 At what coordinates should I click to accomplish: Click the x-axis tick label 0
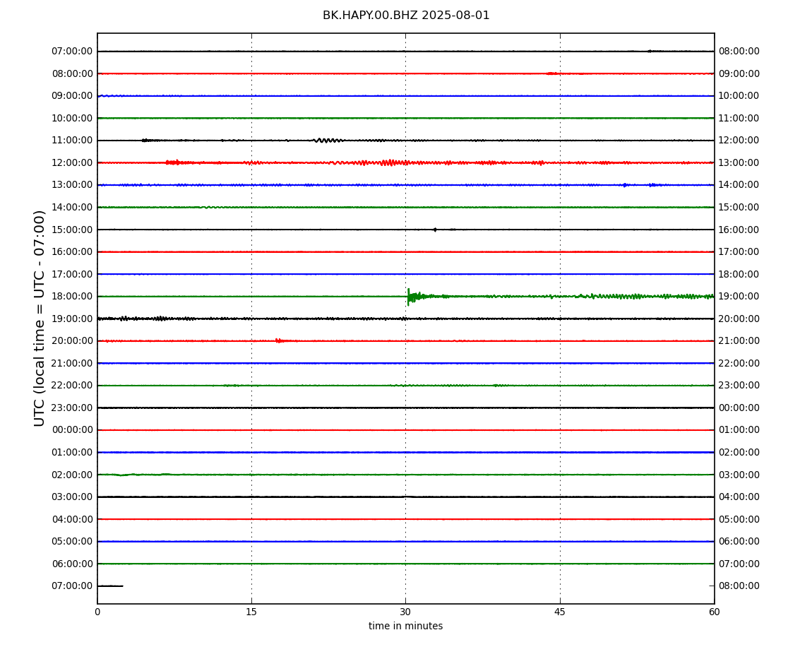(97, 612)
